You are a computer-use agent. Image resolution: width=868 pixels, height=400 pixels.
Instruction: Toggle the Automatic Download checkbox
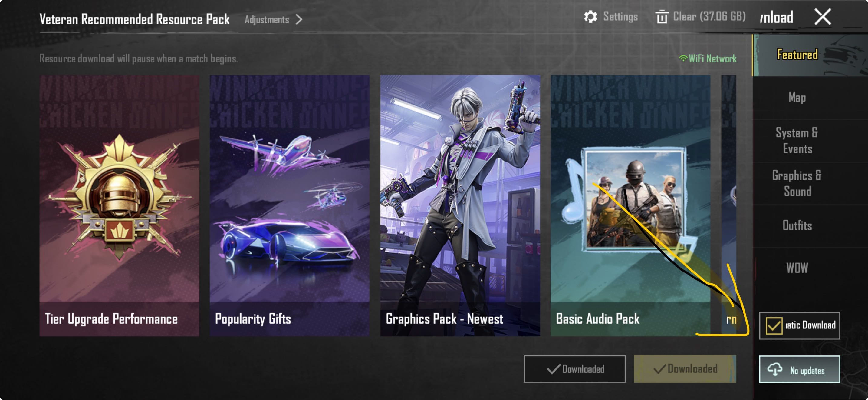(774, 326)
